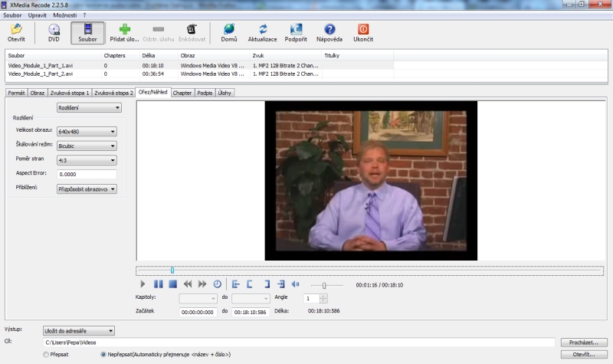Screen dimensions: 613x364
Task: Open the Škálování režim Bicubic dropdown
Action: (x=87, y=146)
